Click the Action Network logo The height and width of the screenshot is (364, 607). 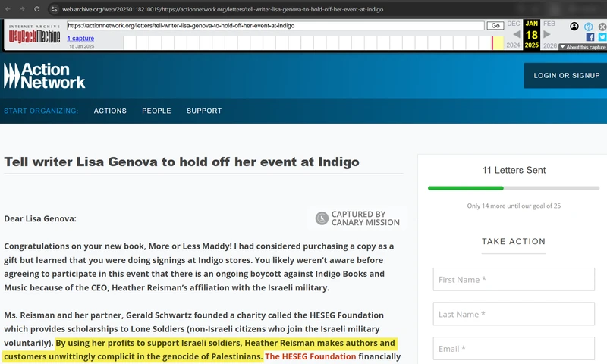click(45, 76)
